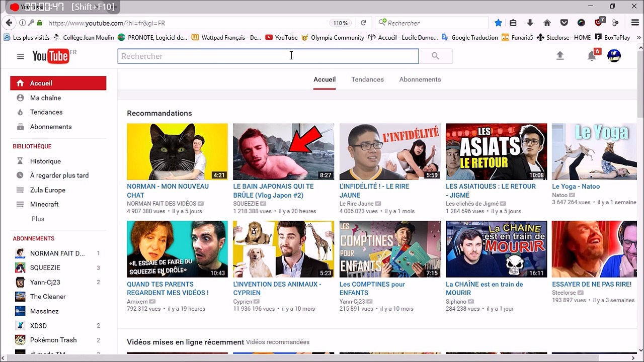Open the SQUEEZIE subscription channel in sidebar
Screen dimensions: 644x362
point(45,268)
